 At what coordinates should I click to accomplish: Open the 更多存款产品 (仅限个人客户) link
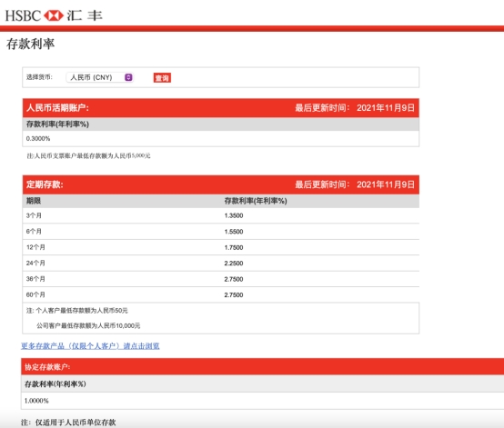tap(90, 346)
